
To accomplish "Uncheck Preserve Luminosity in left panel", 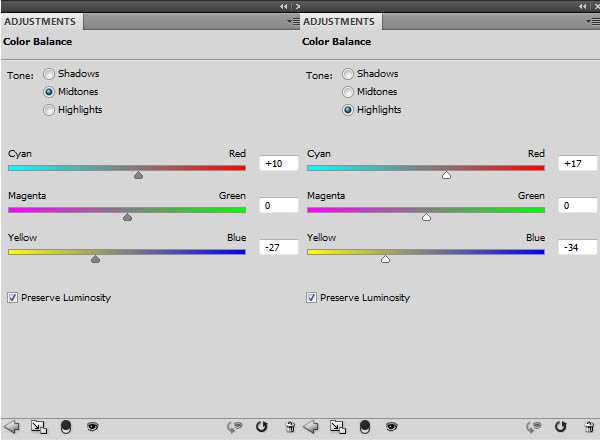I will click(12, 297).
